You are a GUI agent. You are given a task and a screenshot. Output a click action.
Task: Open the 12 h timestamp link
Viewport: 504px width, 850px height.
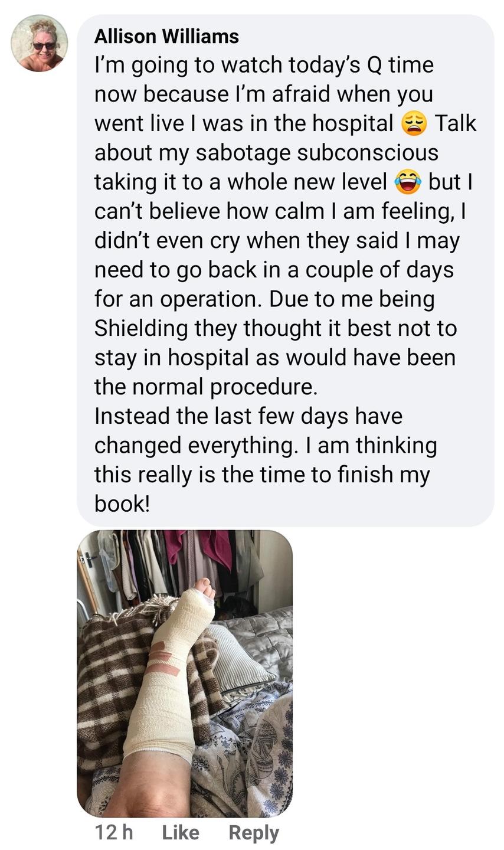pos(114,832)
